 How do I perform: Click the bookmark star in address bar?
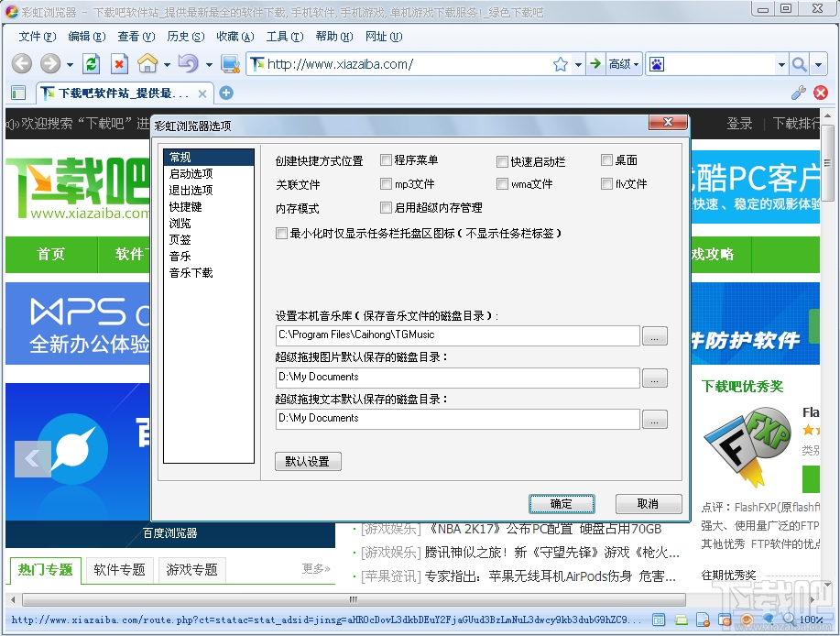click(561, 64)
